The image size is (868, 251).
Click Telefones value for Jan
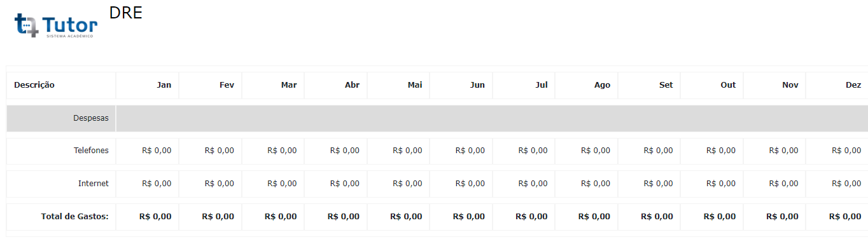(157, 151)
